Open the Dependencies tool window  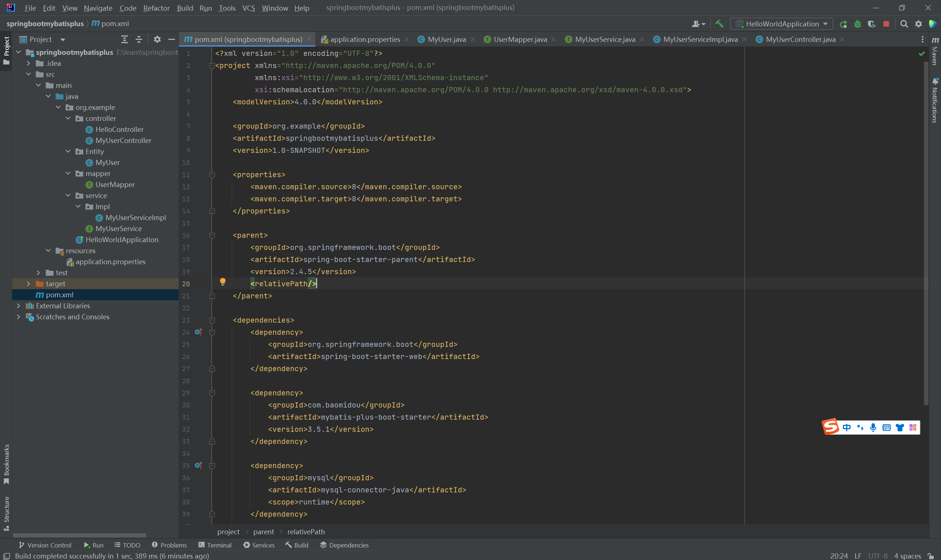point(344,545)
